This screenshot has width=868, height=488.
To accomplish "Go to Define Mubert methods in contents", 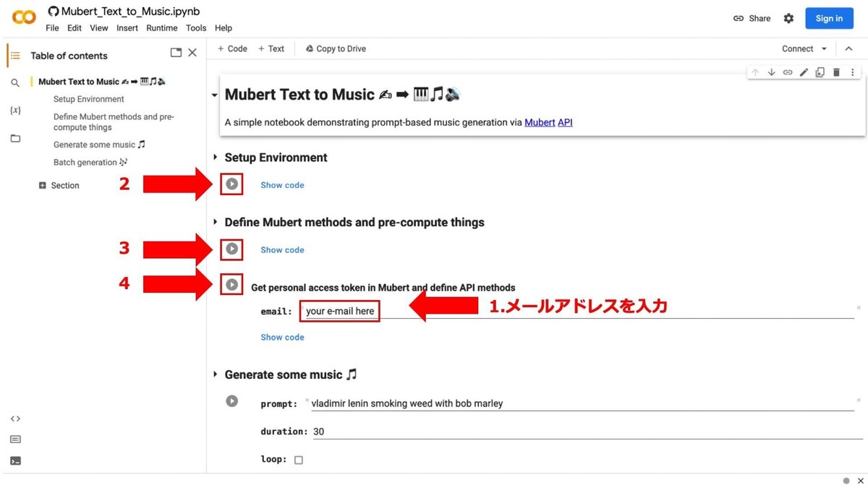I will (114, 122).
